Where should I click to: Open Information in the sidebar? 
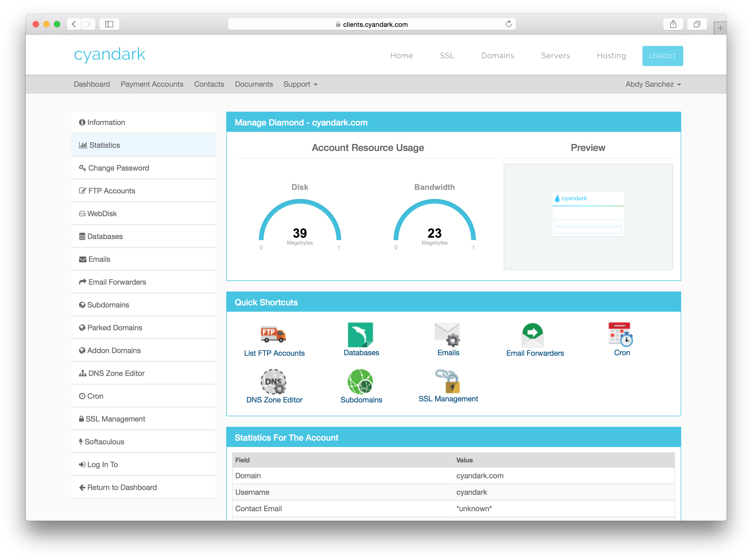(x=143, y=122)
